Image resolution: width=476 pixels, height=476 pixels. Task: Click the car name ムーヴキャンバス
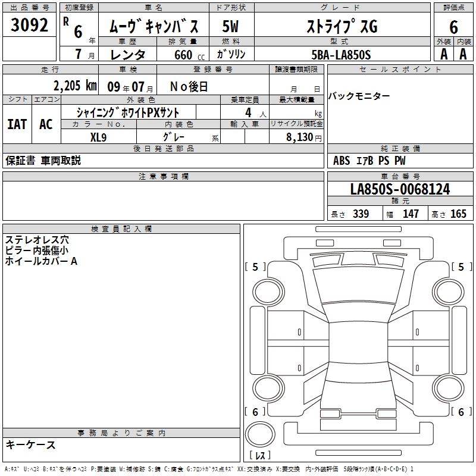(x=158, y=27)
